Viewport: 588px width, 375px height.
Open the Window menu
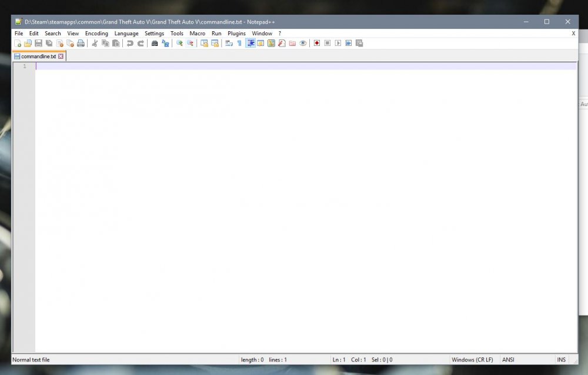tap(262, 34)
